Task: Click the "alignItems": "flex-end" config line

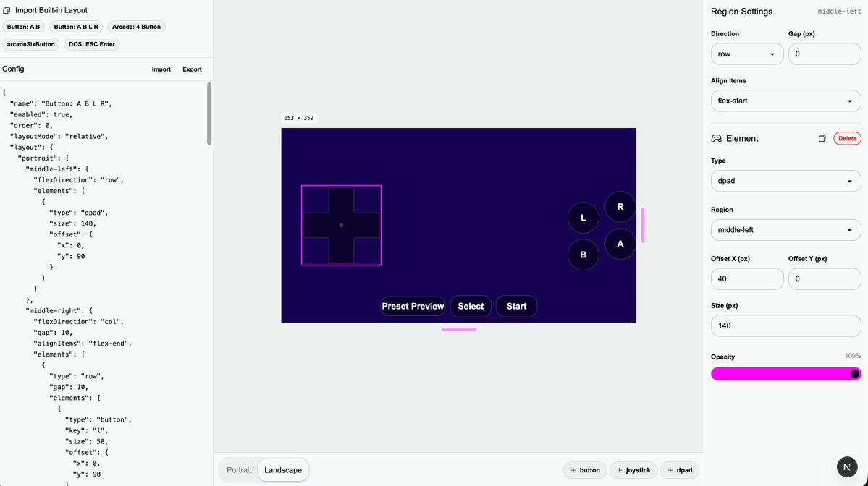Action: click(83, 344)
